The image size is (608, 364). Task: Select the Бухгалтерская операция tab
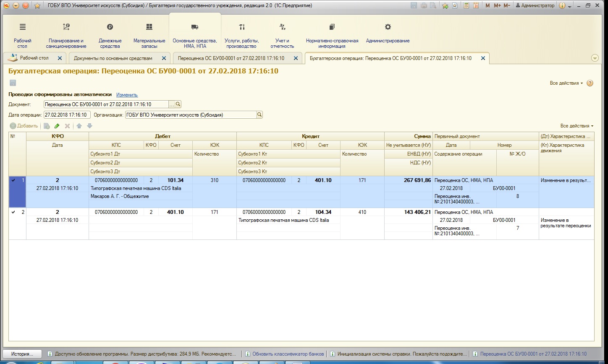(x=390, y=58)
